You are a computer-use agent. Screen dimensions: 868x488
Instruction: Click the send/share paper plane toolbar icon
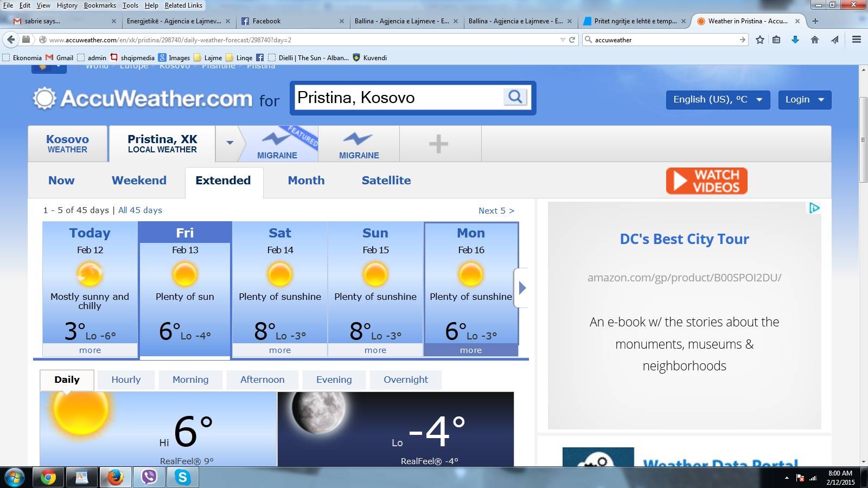point(834,40)
